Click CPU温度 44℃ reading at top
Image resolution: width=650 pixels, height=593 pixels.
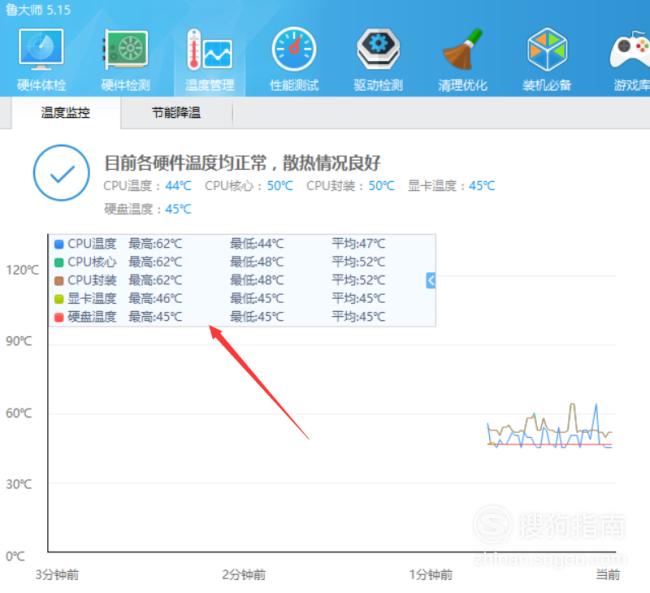147,186
